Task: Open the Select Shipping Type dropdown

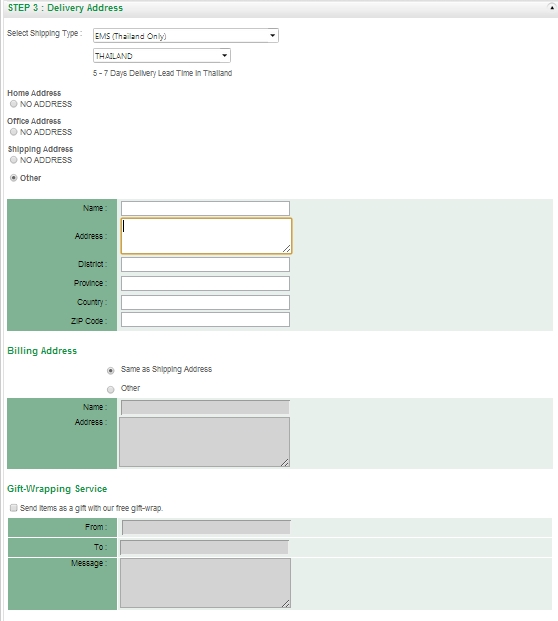Action: pos(186,36)
